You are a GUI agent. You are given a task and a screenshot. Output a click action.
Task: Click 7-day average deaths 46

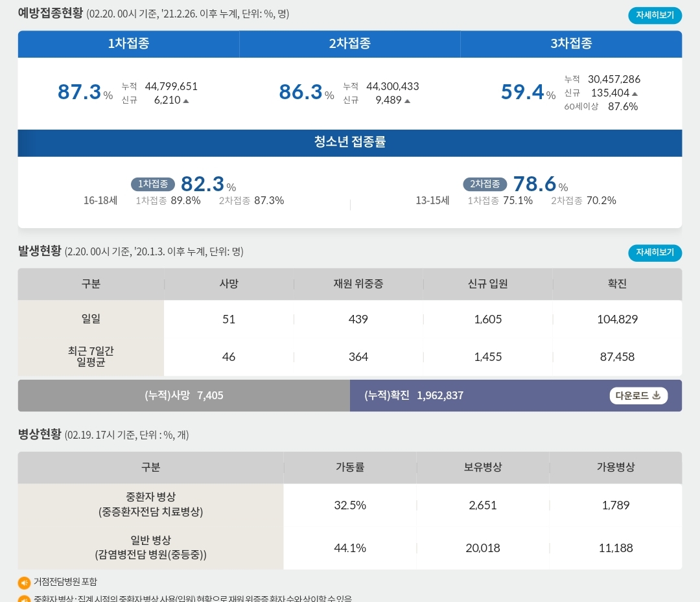pyautogui.click(x=229, y=356)
